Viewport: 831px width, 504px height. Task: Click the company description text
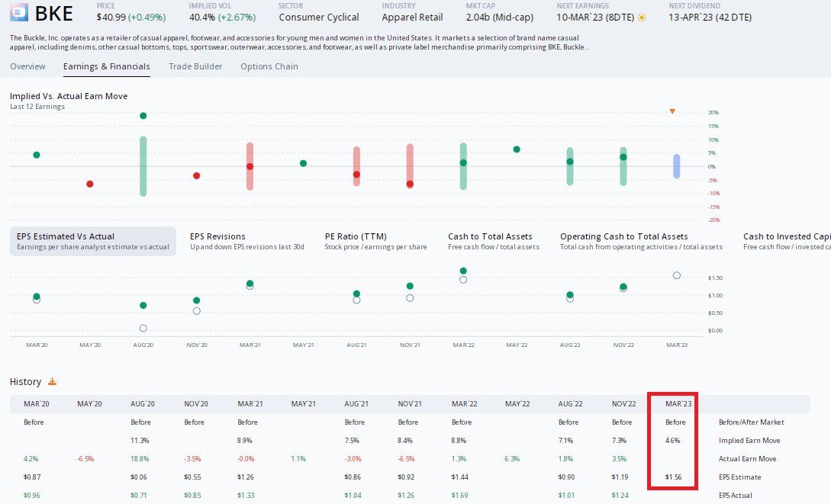click(299, 43)
